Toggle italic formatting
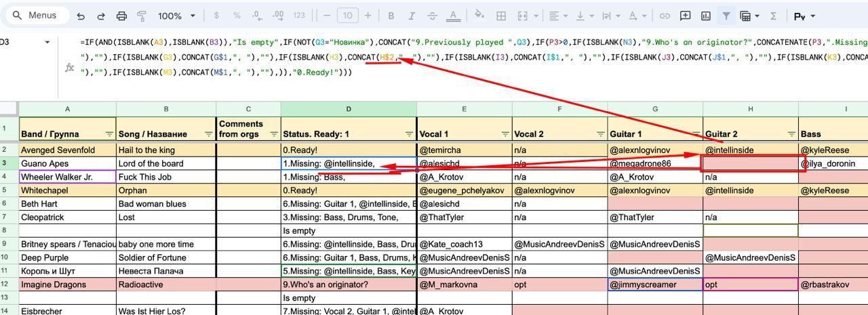The image size is (868, 315). (x=412, y=16)
